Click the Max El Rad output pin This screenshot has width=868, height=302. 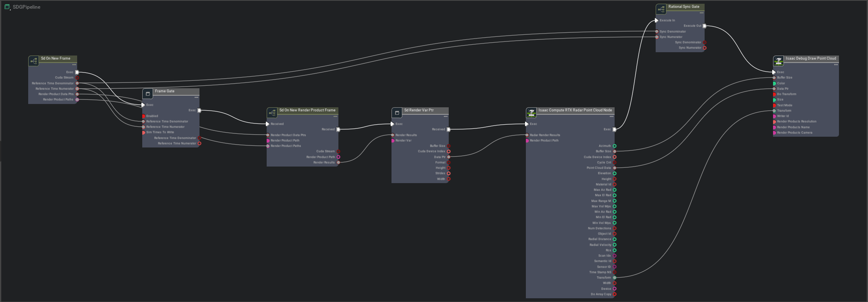615,195
